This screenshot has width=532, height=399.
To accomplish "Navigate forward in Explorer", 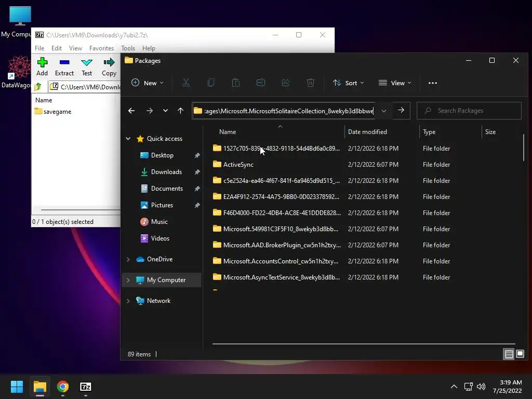I will (x=149, y=111).
